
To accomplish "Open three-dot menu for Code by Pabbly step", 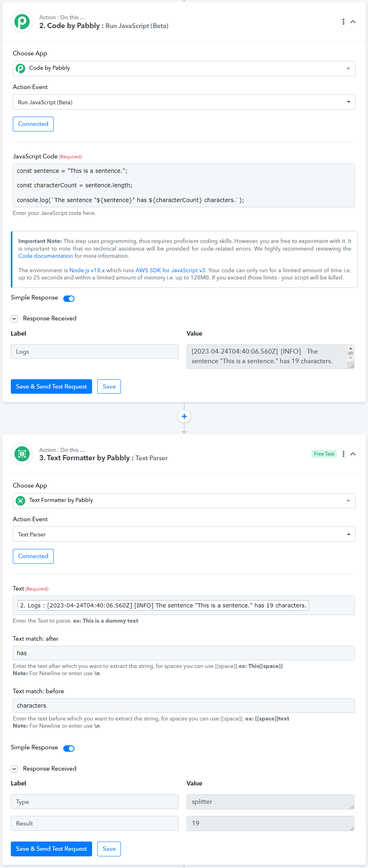I will click(x=343, y=22).
